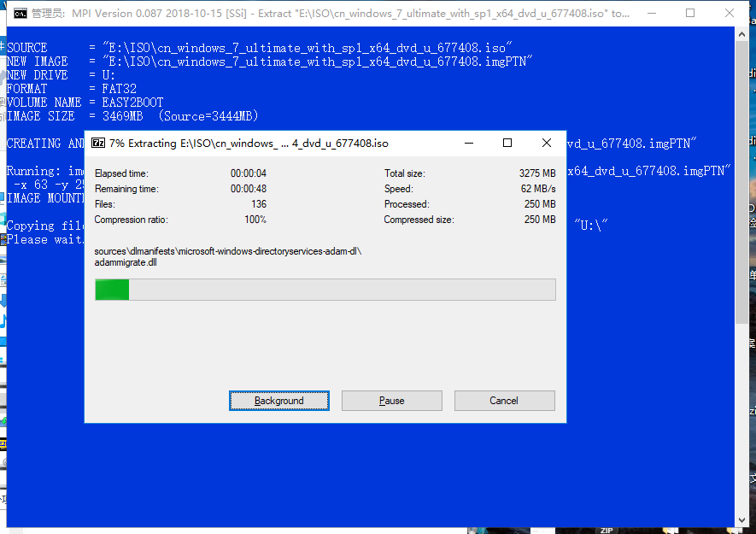Image resolution: width=756 pixels, height=534 pixels.
Task: Click the NEW DRIVE = U: line
Action: click(x=61, y=76)
